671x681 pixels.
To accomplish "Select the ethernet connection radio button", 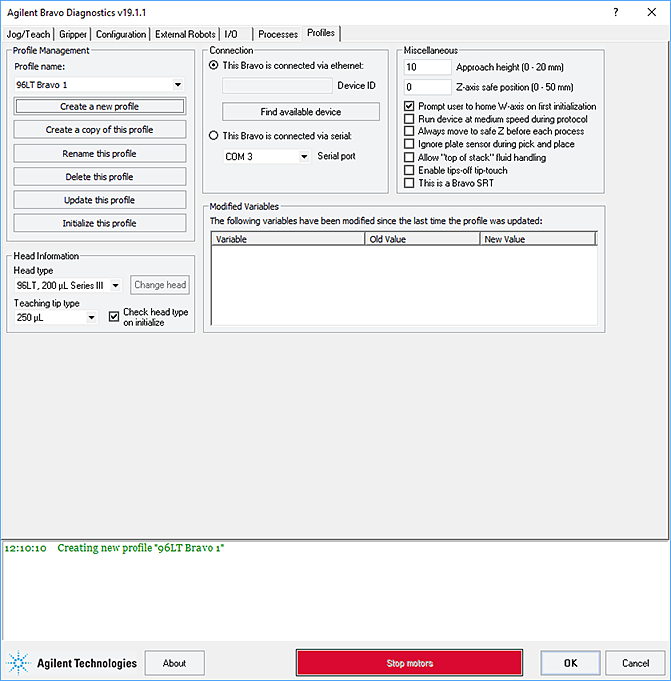I will pyautogui.click(x=213, y=65).
